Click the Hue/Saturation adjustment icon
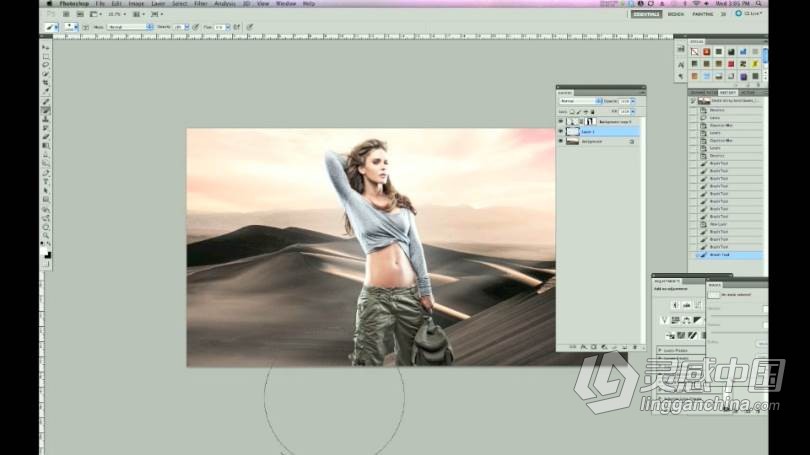 coord(676,320)
